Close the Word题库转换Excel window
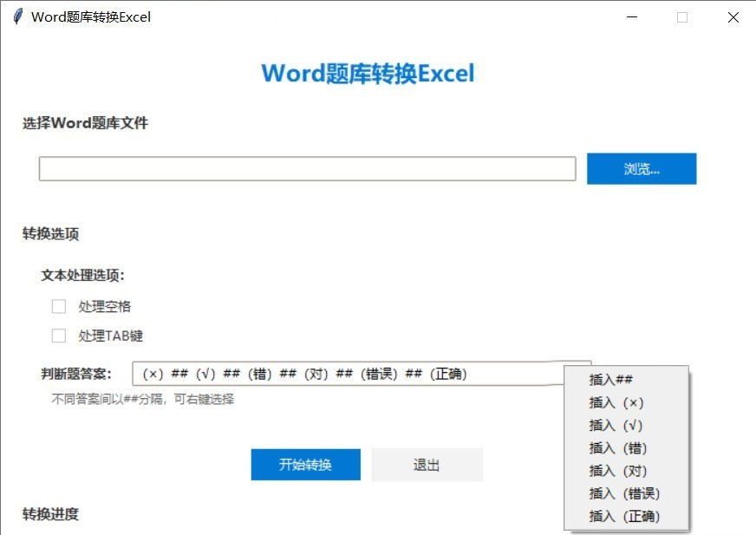 pyautogui.click(x=733, y=16)
